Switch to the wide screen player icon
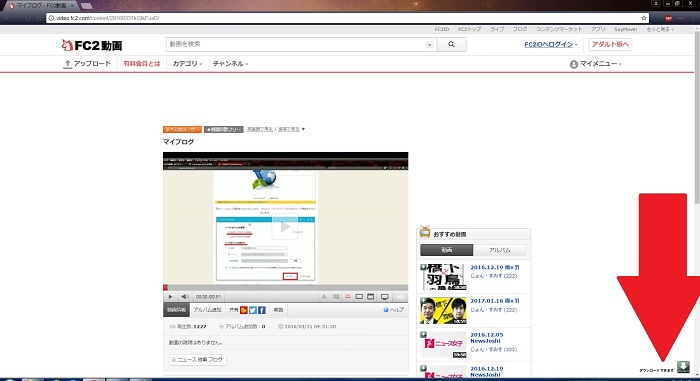The image size is (700, 381). pyautogui.click(x=359, y=297)
